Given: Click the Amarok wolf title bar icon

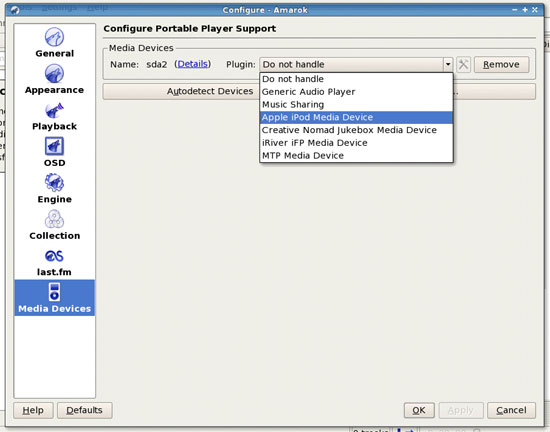Looking at the screenshot, I should 15,10.
